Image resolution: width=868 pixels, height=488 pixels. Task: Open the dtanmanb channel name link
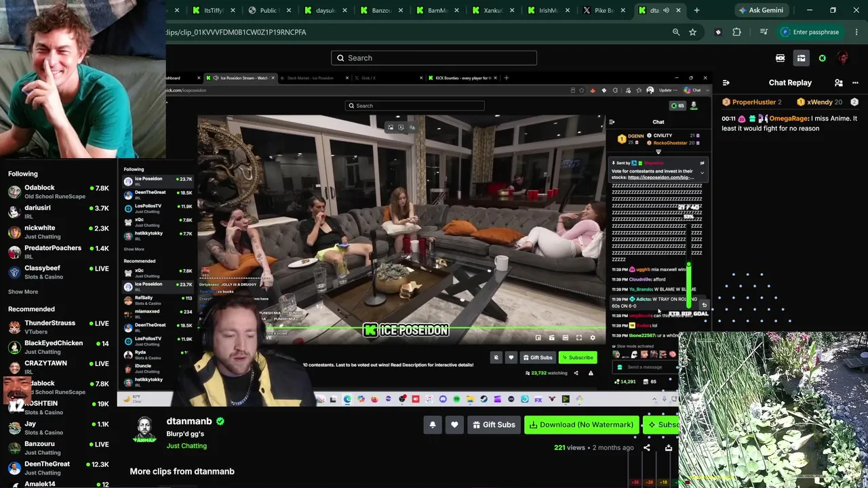point(189,421)
